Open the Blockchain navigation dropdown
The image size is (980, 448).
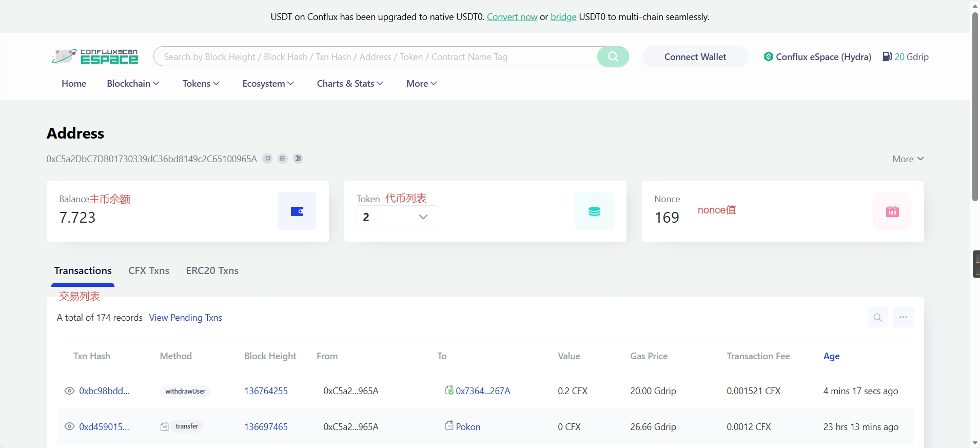pyautogui.click(x=133, y=84)
